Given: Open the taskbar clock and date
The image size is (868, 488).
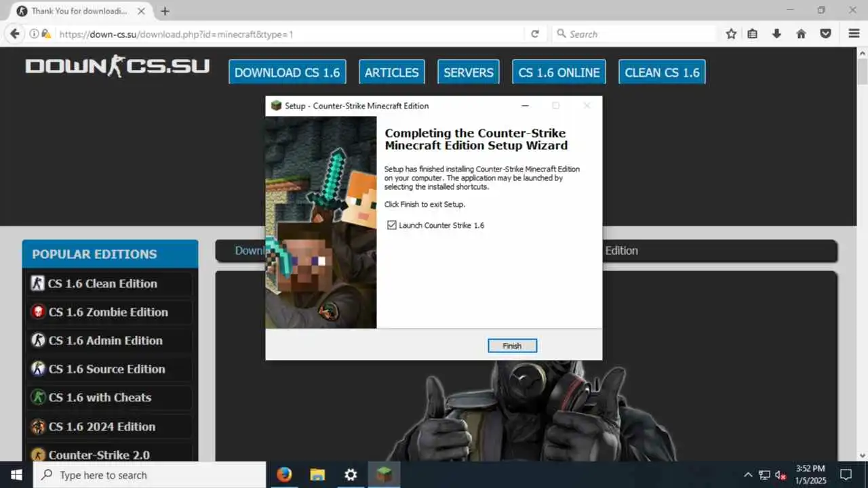Looking at the screenshot, I should coord(810,475).
